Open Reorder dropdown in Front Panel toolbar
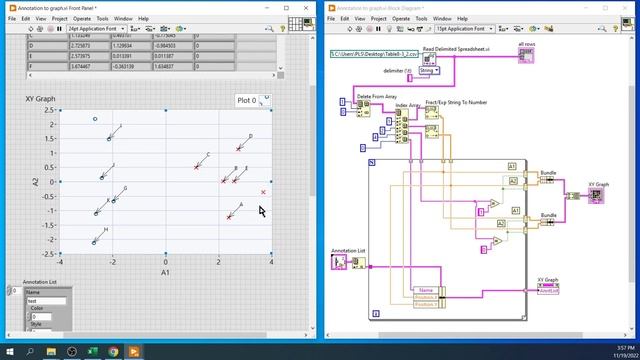 click(x=180, y=29)
